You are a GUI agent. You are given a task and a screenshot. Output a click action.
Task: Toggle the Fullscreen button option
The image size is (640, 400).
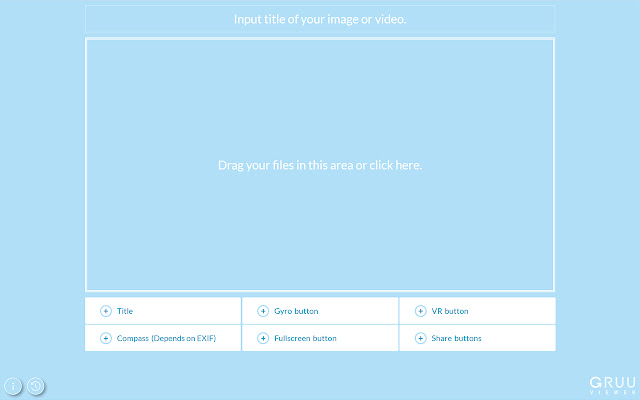tap(305, 338)
